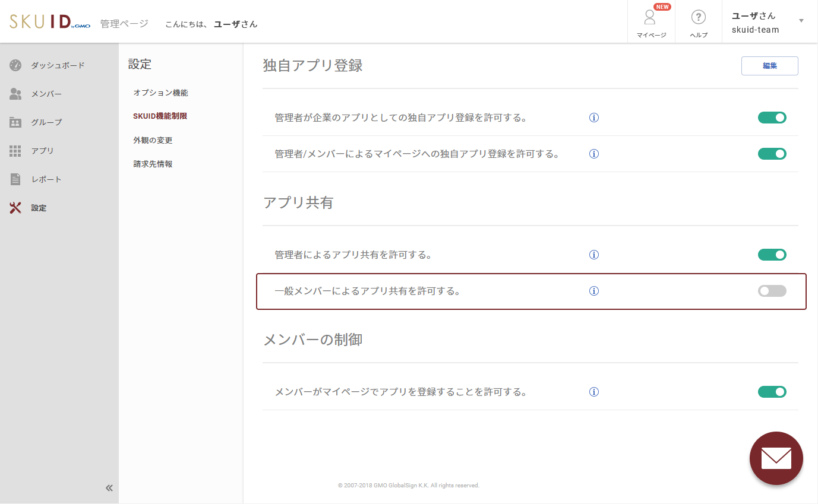Viewport: 818px width, 504px height.
Task: Disable the top 独自アプリ登録 permission switch
Action: (772, 117)
